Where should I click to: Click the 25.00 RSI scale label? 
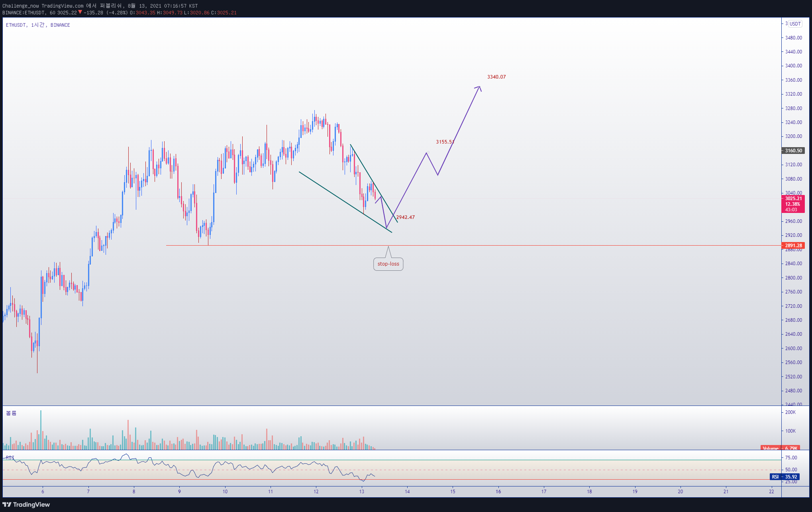tap(791, 482)
